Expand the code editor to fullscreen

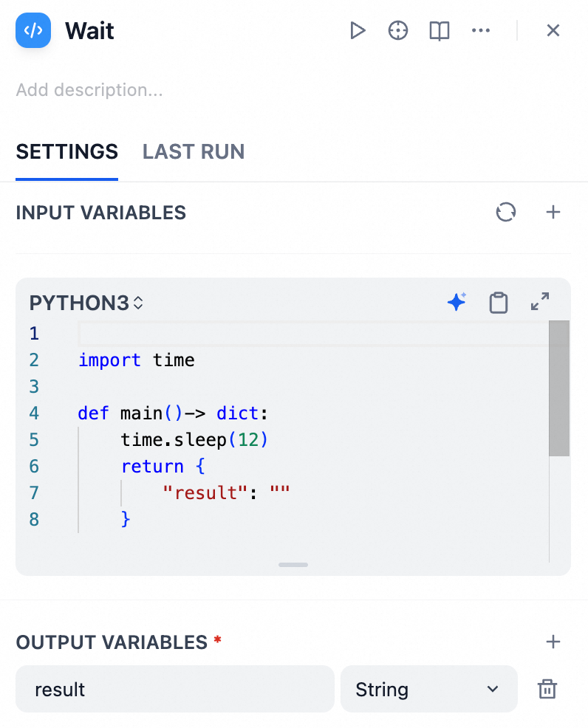(x=540, y=301)
